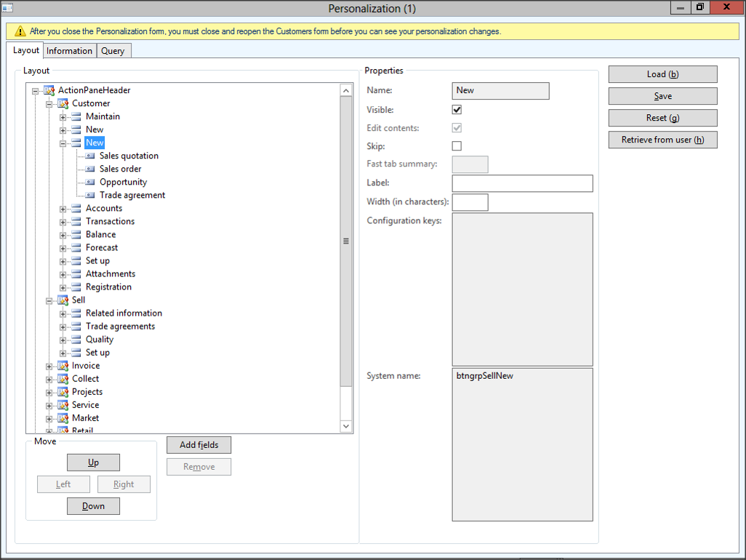This screenshot has height=560, width=746.
Task: Click the layout tree scroll-down arrow
Action: click(346, 426)
